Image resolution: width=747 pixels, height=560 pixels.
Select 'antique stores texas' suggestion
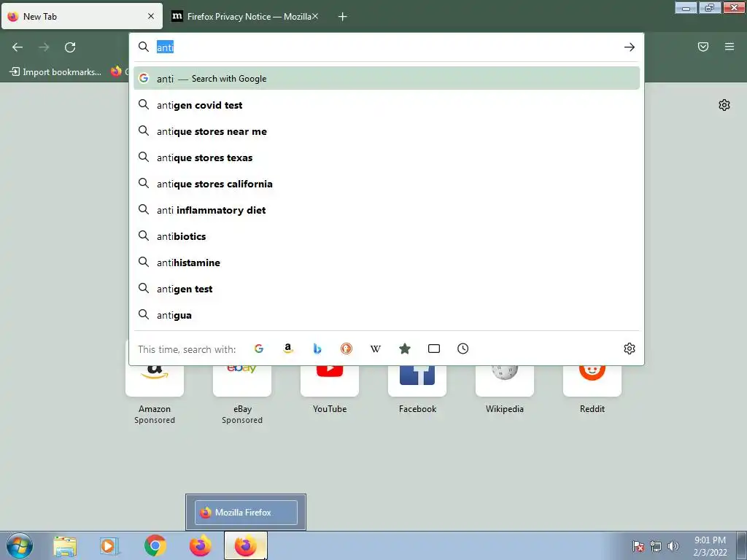click(387, 157)
